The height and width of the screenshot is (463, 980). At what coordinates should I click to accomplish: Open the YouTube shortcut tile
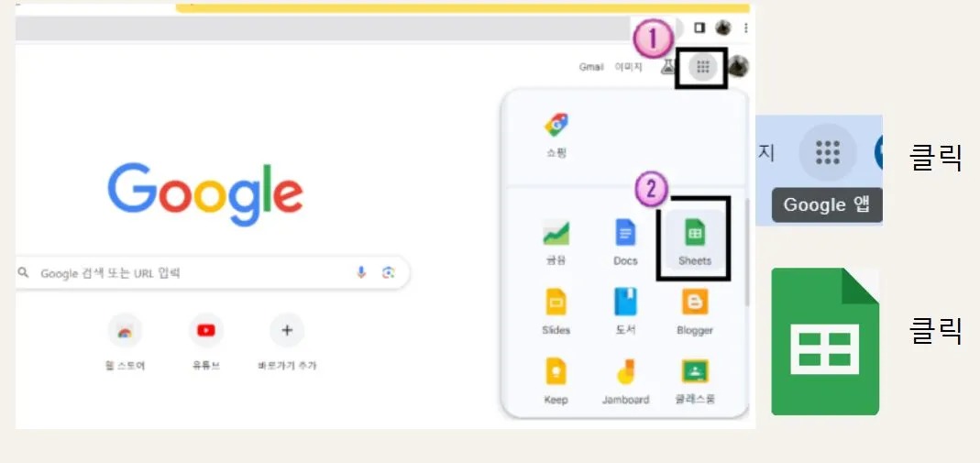[206, 342]
